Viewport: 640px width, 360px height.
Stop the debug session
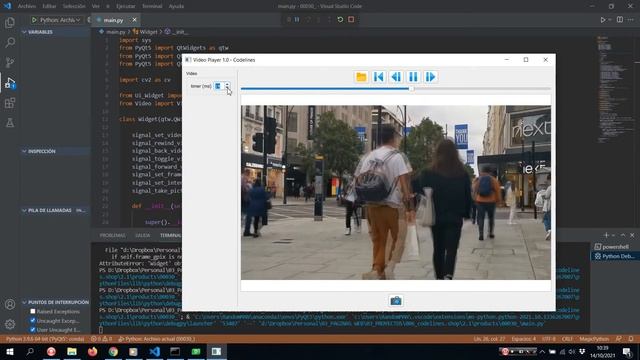pos(351,20)
